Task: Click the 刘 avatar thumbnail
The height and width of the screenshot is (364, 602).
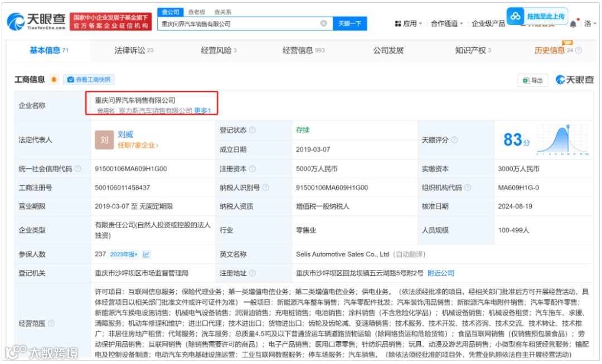Action: (104, 140)
